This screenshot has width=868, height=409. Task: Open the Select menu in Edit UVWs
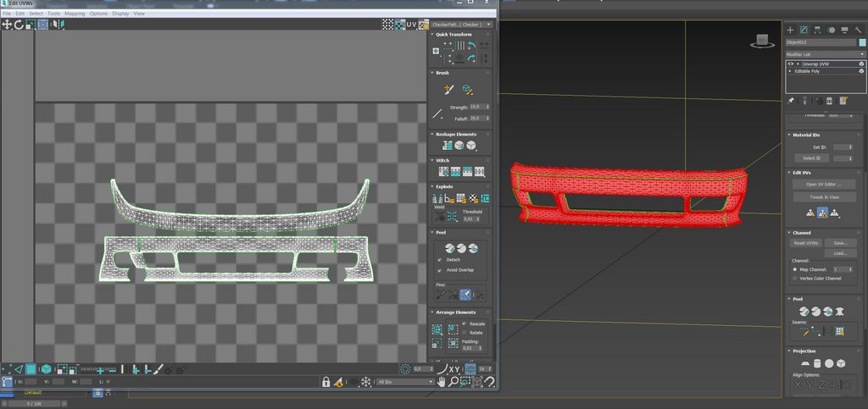tap(36, 14)
